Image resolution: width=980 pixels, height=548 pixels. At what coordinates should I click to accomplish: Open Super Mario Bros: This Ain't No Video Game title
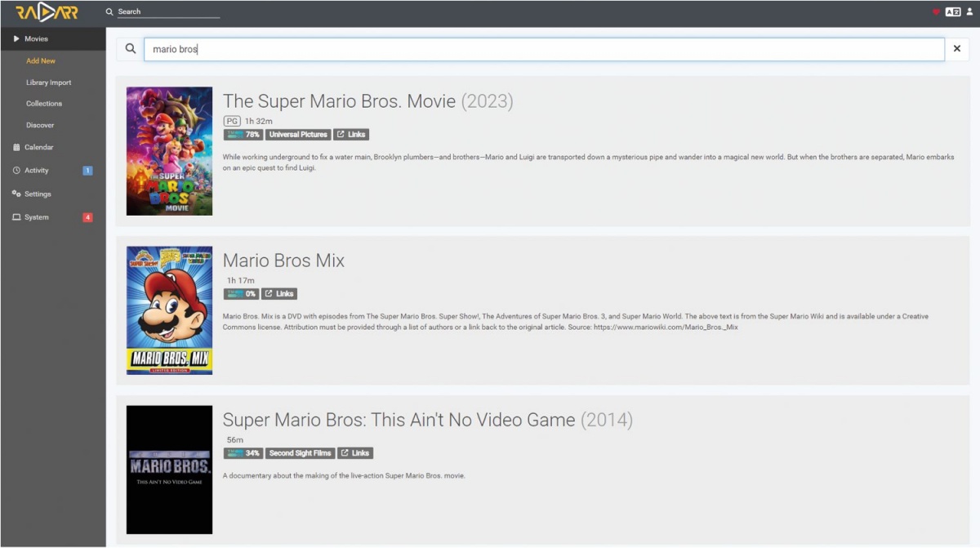427,420
